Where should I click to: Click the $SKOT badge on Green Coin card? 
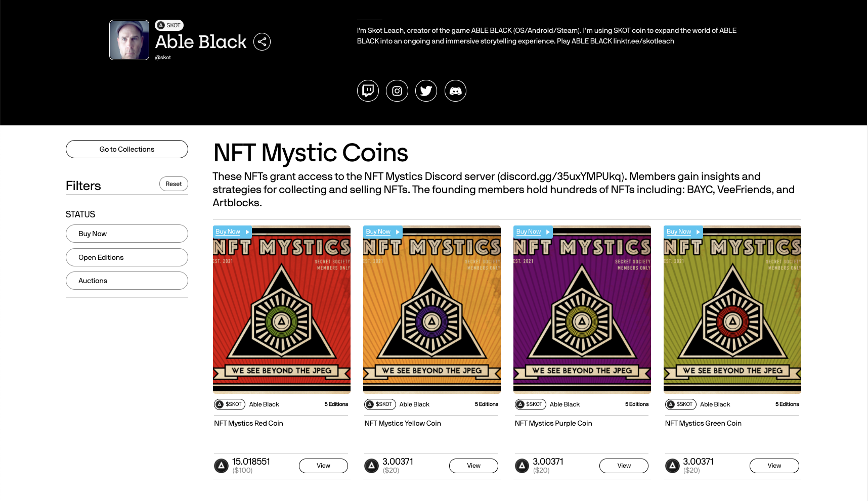tap(680, 404)
